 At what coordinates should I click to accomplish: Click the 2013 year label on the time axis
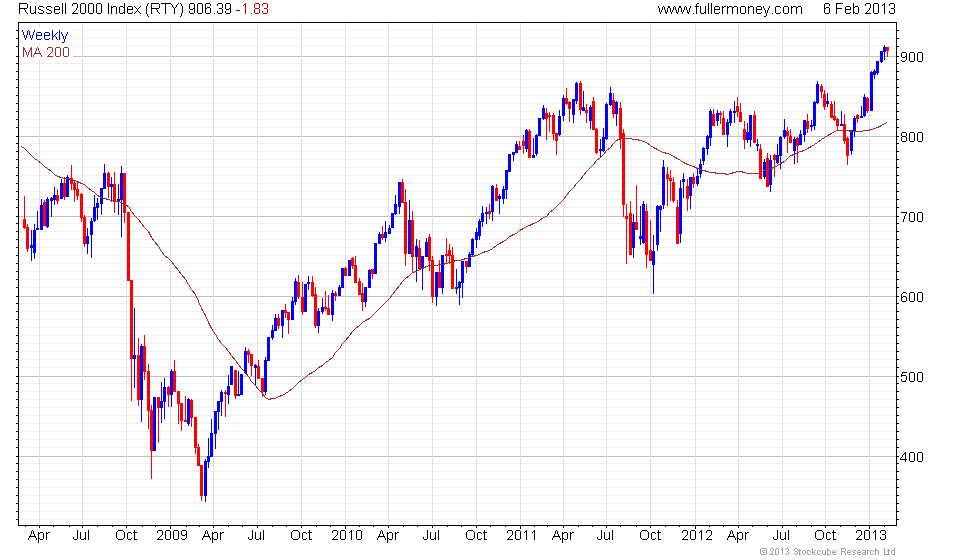[x=871, y=535]
